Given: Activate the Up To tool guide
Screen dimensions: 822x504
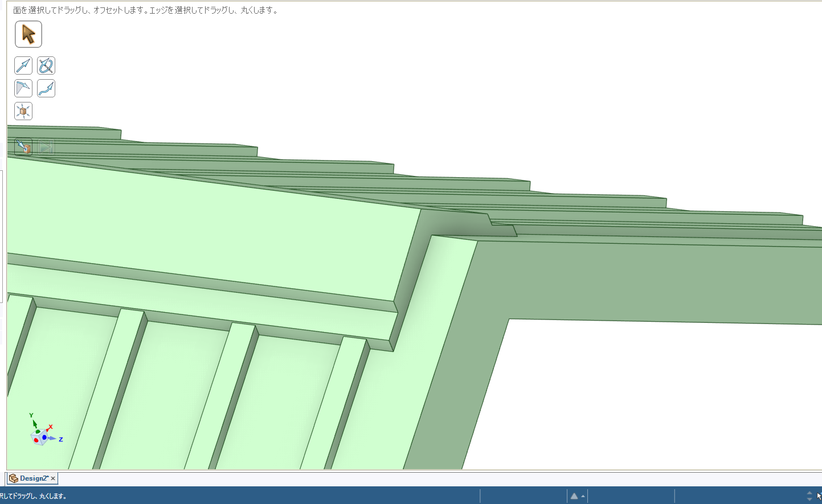Looking at the screenshot, I should pos(23,147).
